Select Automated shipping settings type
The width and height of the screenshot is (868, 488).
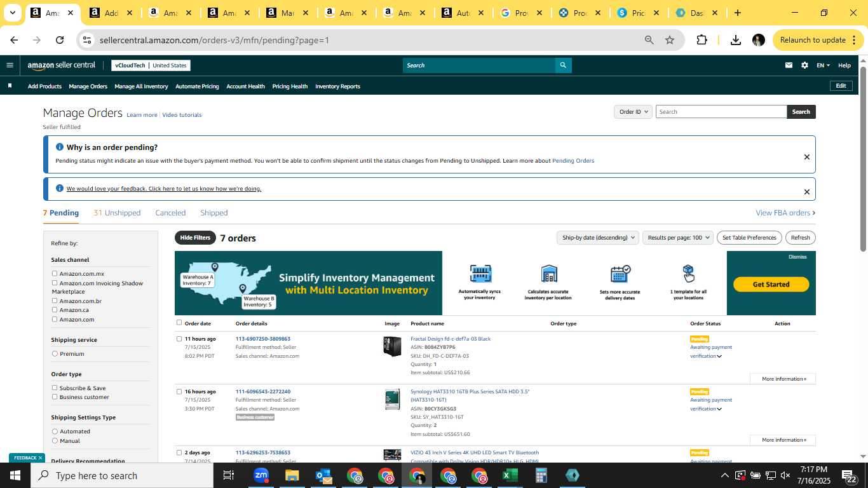pos(55,431)
